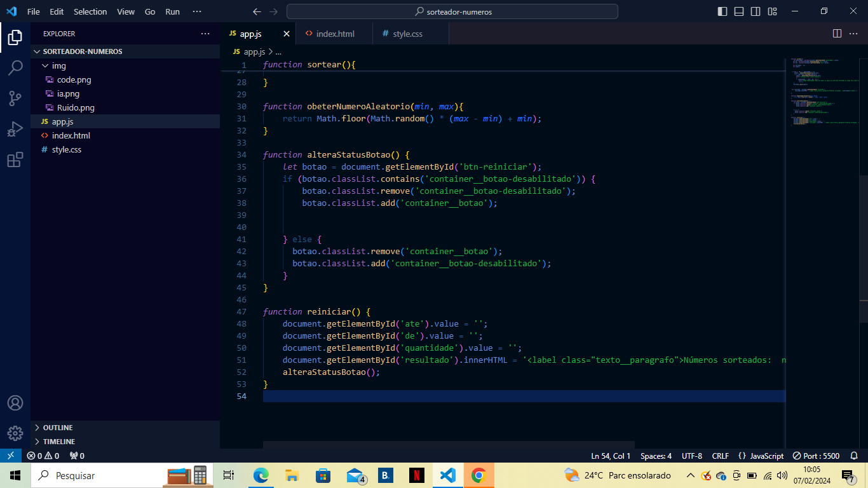Image resolution: width=868 pixels, height=488 pixels.
Task: Click the ports forwarded indicator showing 0
Action: [x=77, y=456]
